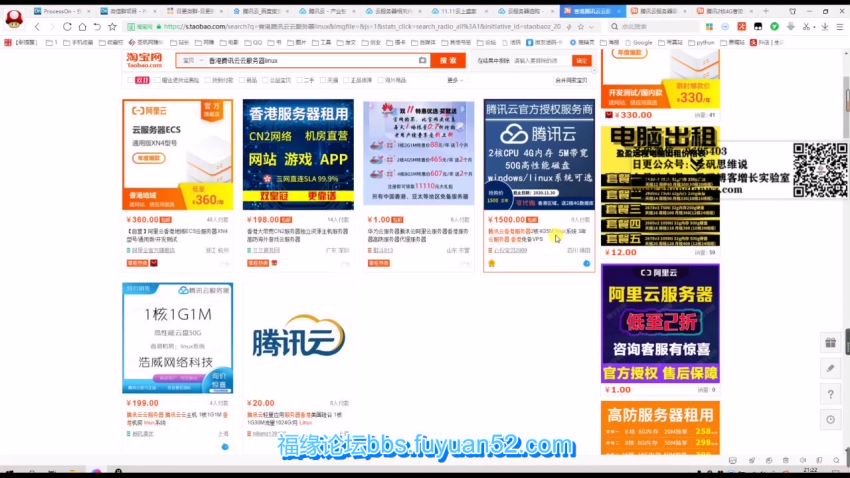Click gold medal icon on ¥1500.00 item
Viewport: 850px width, 478px height.
[x=492, y=263]
